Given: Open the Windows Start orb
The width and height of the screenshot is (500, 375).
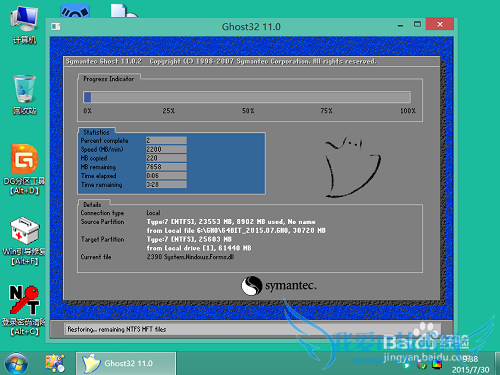Looking at the screenshot, I should coord(16,363).
